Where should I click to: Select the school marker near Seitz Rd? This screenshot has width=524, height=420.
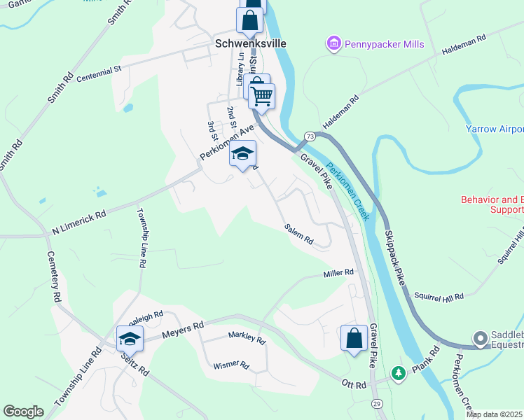(x=130, y=341)
